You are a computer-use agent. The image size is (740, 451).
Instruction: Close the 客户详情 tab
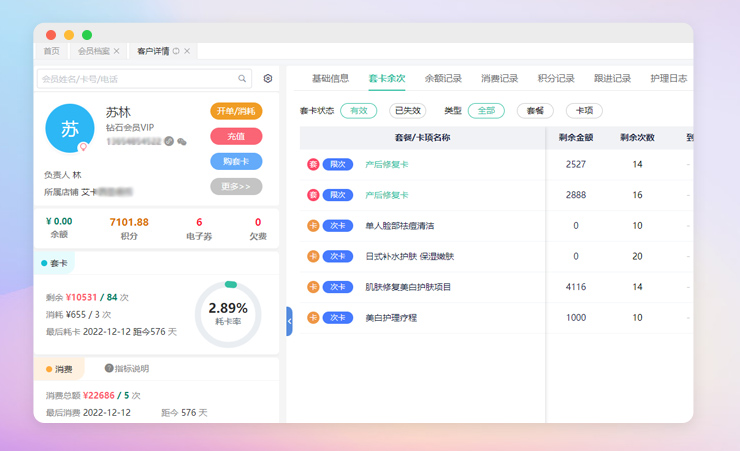click(x=187, y=51)
